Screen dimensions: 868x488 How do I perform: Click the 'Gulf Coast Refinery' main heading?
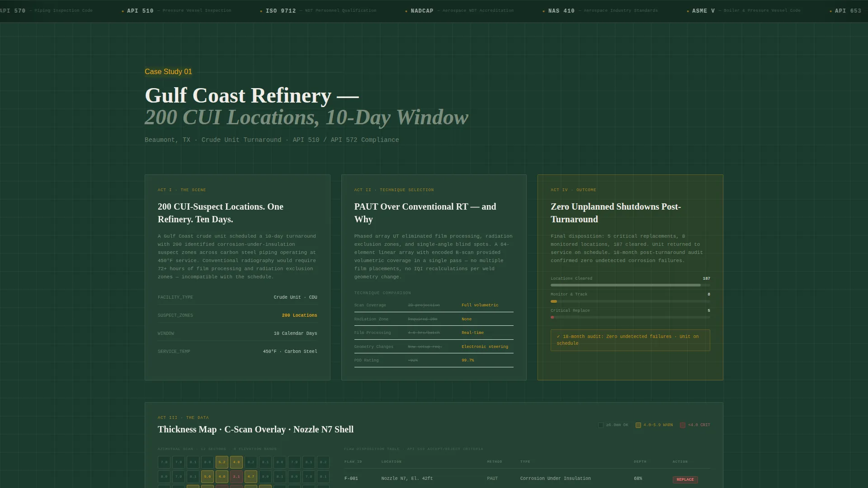[x=252, y=95]
